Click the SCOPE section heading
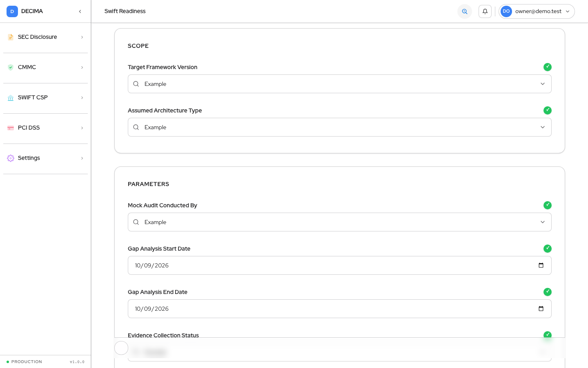This screenshot has width=588, height=368. [x=138, y=46]
